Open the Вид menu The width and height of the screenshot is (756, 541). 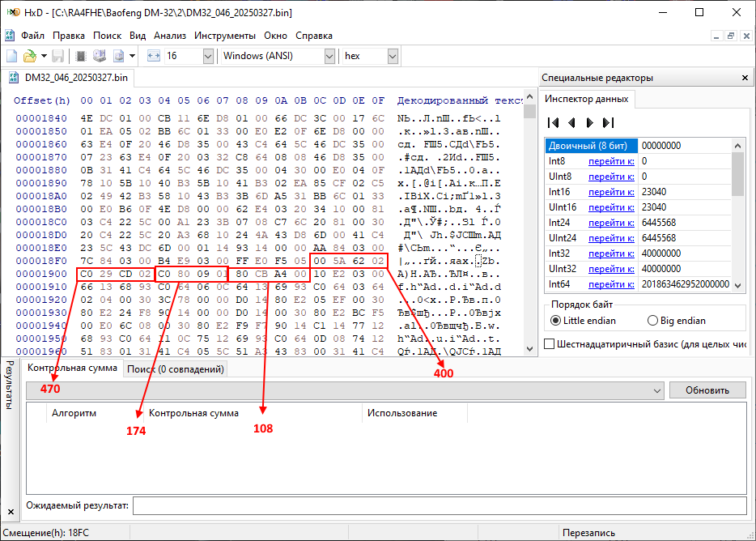pos(138,36)
